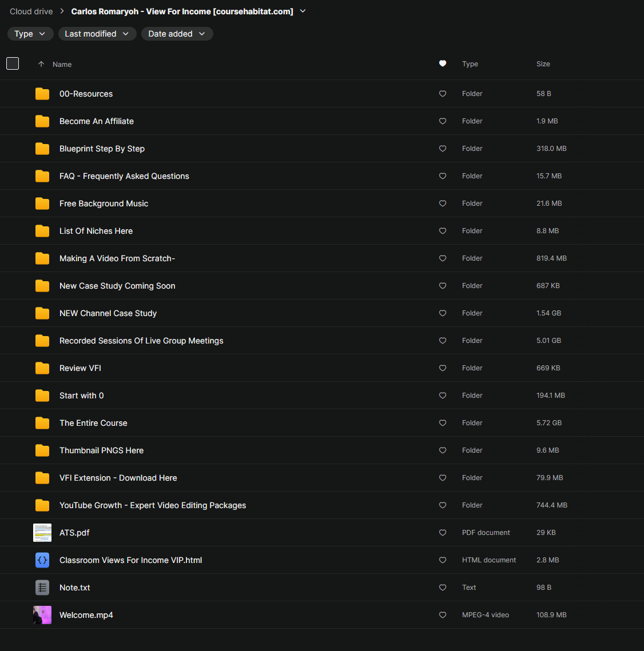Click the 819.4 MB size value

tap(551, 258)
